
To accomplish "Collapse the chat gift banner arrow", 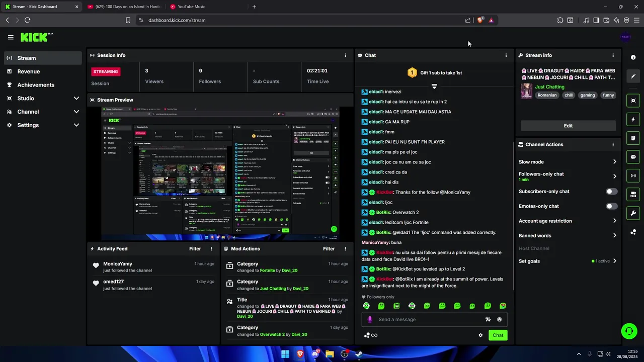I will tap(434, 86).
